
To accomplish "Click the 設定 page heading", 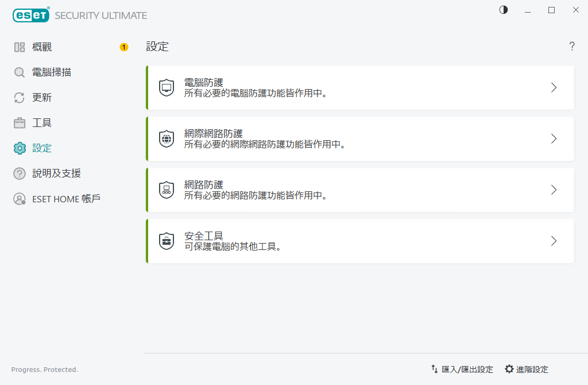I will pyautogui.click(x=157, y=47).
